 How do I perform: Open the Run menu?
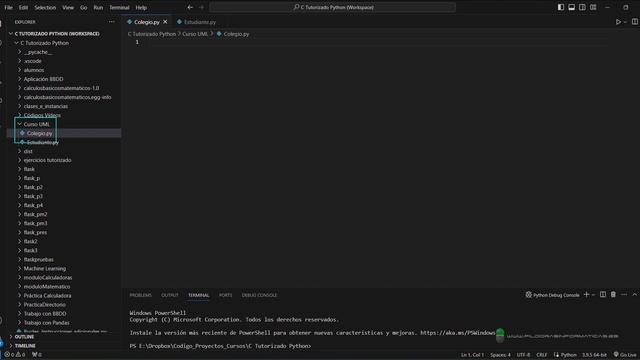tap(98, 7)
